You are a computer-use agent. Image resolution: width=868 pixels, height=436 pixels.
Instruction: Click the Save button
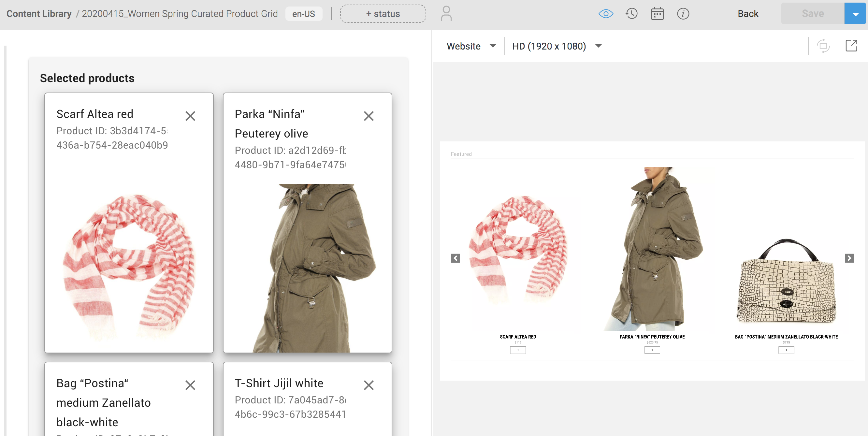(x=813, y=14)
